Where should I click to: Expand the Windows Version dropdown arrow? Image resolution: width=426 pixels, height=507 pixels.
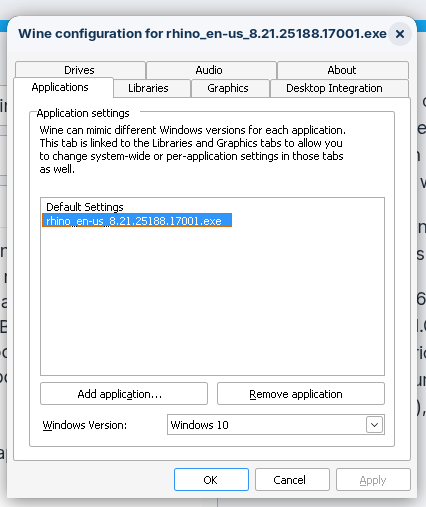click(374, 425)
